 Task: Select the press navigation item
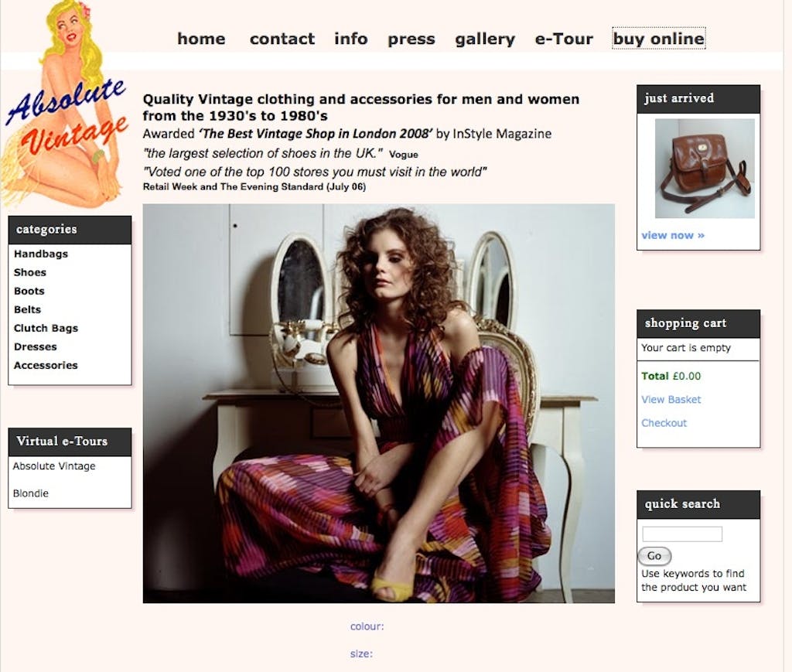[411, 39]
